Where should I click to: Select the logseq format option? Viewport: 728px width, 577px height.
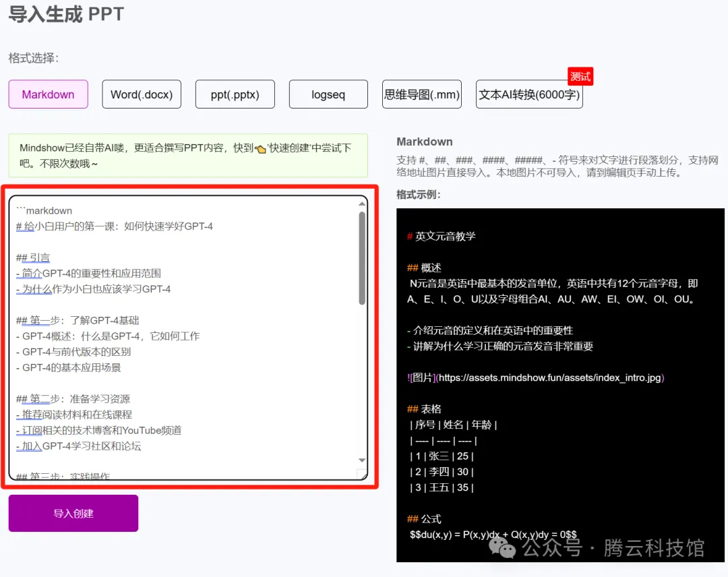[328, 94]
